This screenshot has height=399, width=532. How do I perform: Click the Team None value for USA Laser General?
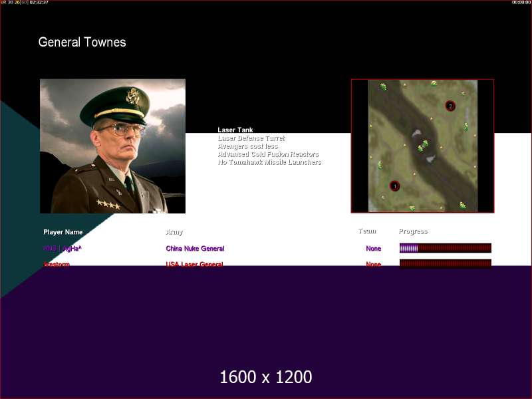pyautogui.click(x=374, y=263)
